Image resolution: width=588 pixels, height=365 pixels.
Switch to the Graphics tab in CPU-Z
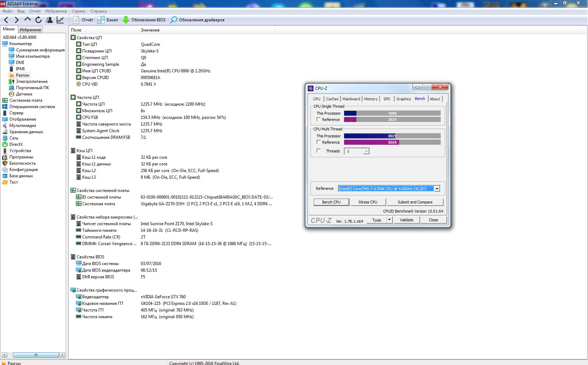click(x=404, y=99)
